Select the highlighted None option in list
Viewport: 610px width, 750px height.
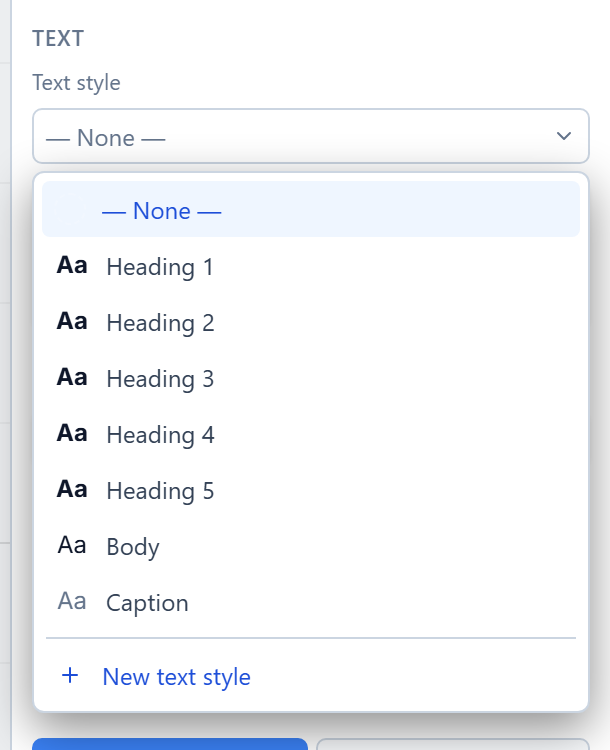tap(311, 209)
